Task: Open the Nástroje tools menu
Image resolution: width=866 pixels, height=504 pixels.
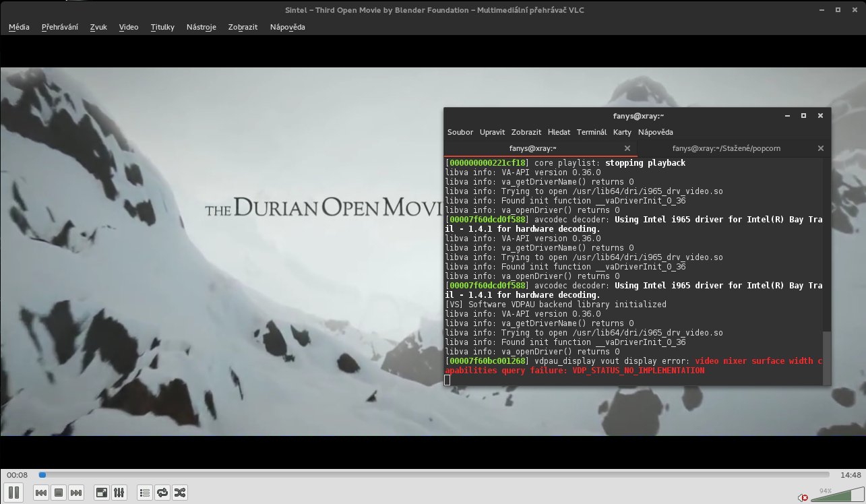Action: [202, 27]
